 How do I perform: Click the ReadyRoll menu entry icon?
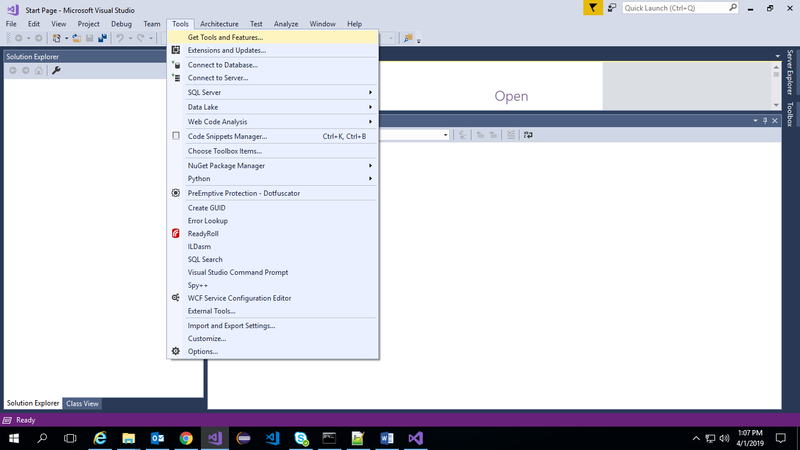tap(176, 233)
